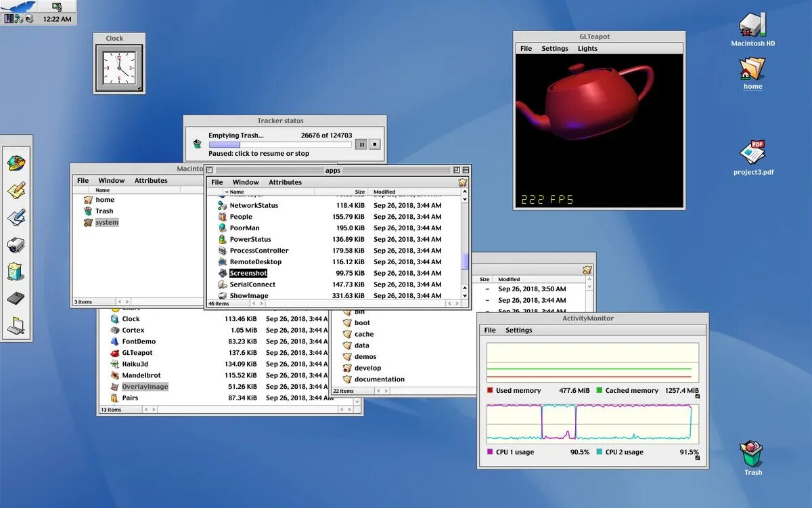Click the PoorMan app icon

(222, 228)
